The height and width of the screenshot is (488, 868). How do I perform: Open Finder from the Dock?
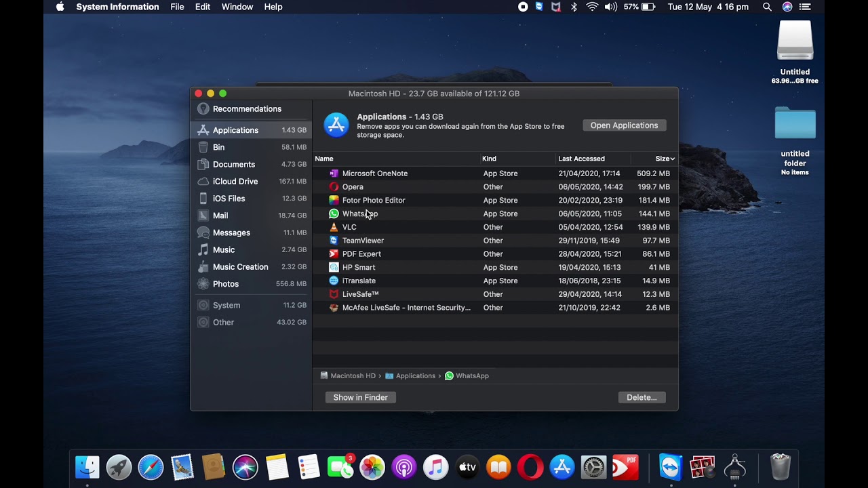(87, 467)
